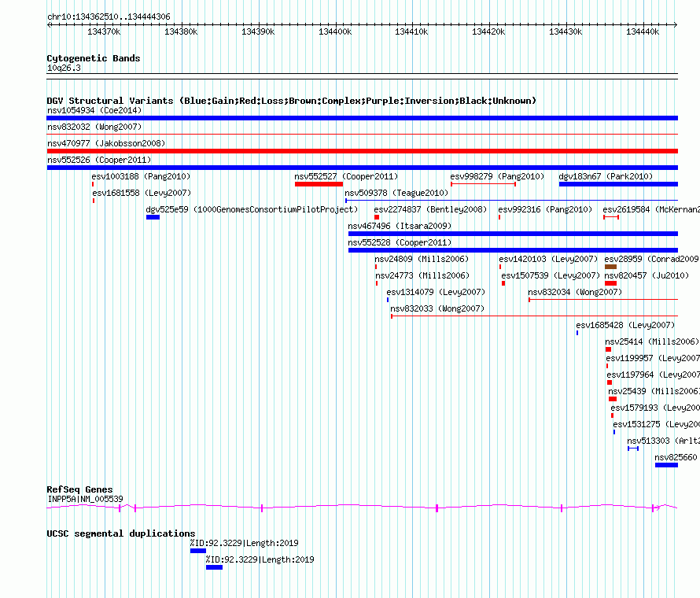This screenshot has height=598, width=700.
Task: Click esv1579193 variant label
Action: point(655,408)
